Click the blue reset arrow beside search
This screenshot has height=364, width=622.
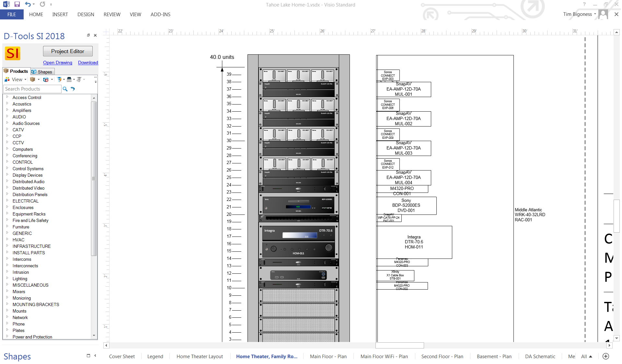[x=73, y=89]
